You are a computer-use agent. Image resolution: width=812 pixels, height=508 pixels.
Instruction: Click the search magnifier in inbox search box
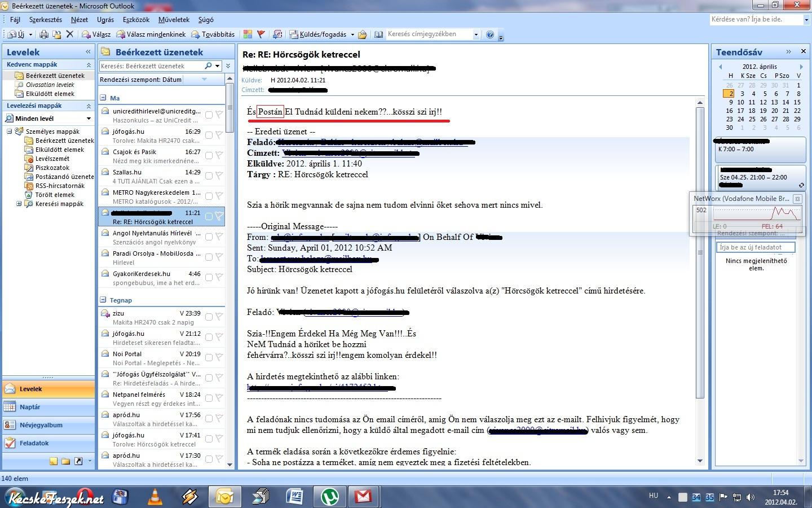(209, 66)
